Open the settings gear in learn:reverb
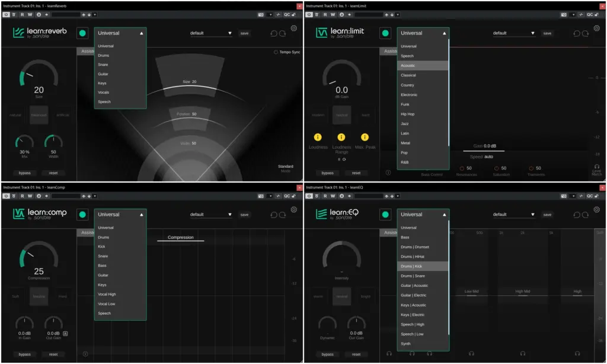Viewport: 607px width, 364px height. click(293, 28)
